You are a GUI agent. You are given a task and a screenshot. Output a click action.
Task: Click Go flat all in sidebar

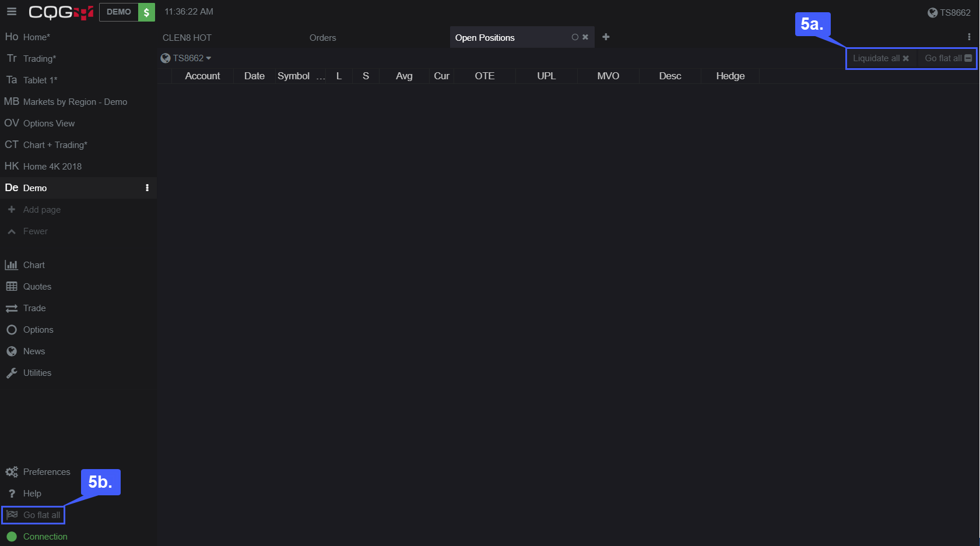tap(33, 515)
